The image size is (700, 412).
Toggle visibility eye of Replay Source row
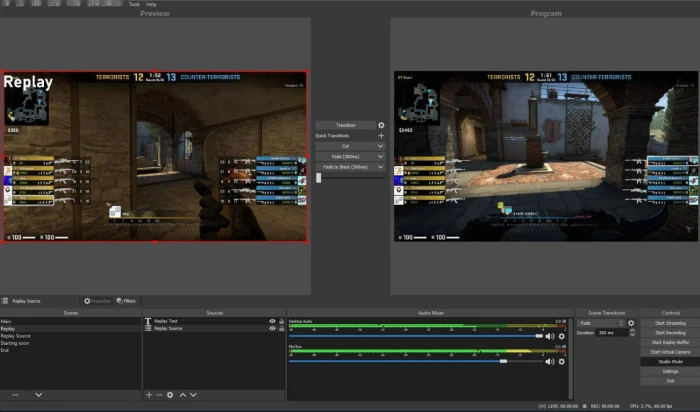(272, 328)
